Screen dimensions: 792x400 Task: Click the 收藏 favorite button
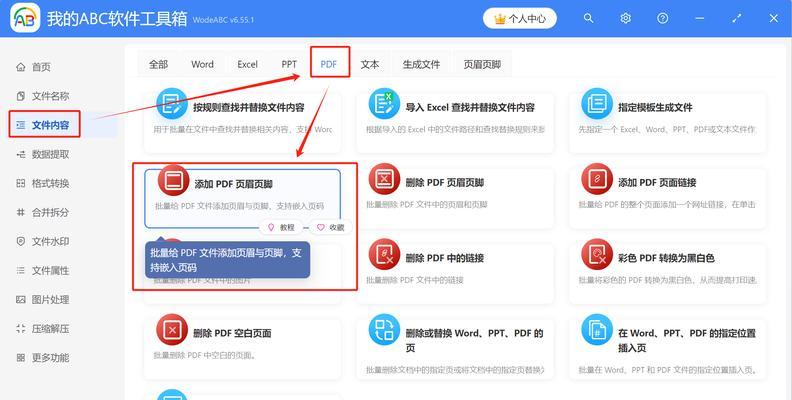330,228
